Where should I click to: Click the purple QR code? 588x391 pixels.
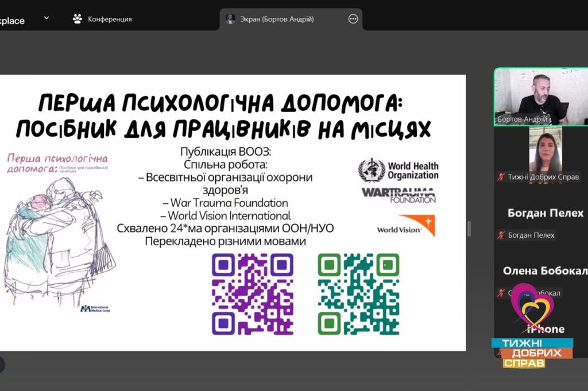pos(253,294)
